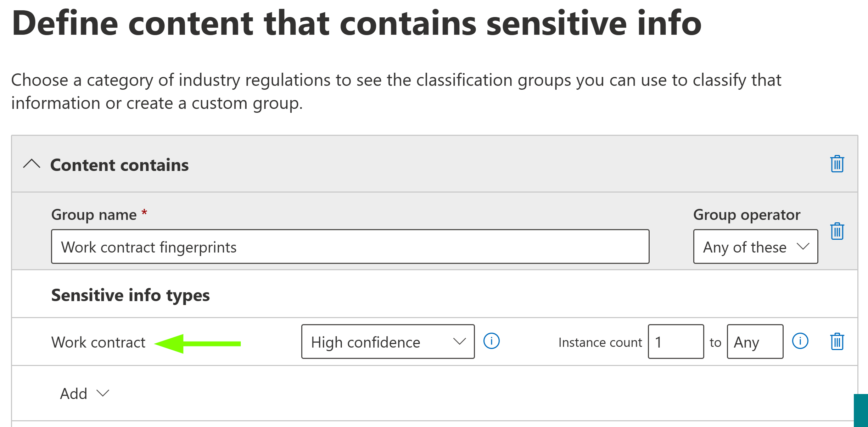
Task: Collapse the Content contains section chevron
Action: 32,164
